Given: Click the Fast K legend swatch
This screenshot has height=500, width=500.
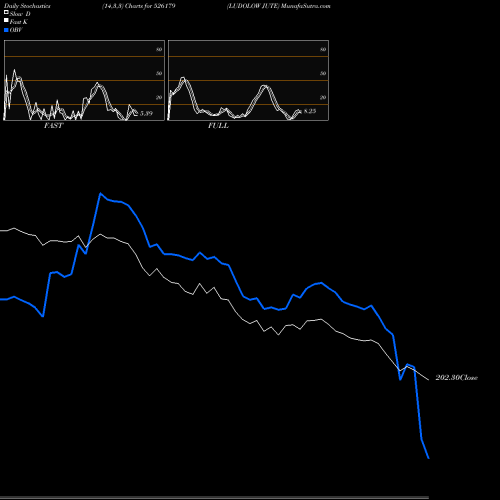Looking at the screenshot, I should [6, 20].
